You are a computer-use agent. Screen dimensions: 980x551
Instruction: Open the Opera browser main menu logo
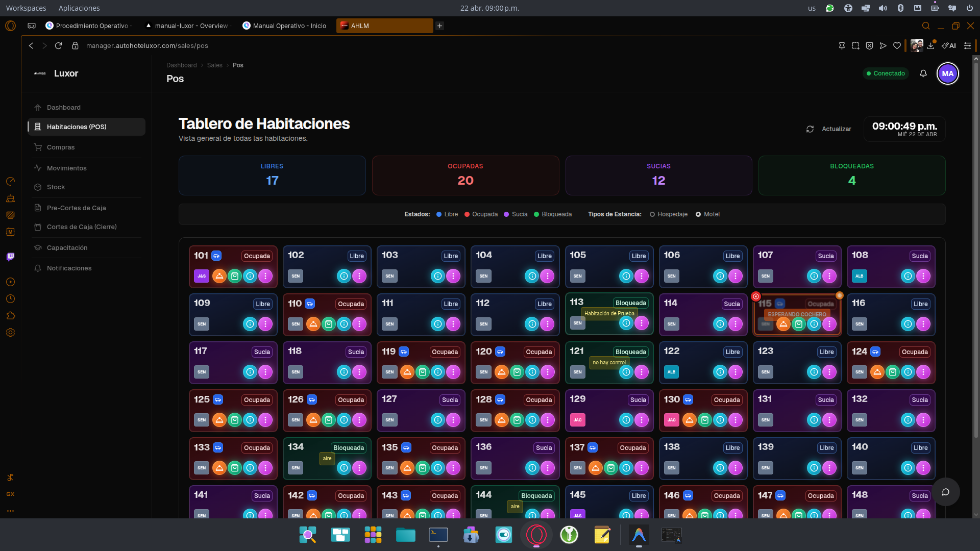click(10, 26)
